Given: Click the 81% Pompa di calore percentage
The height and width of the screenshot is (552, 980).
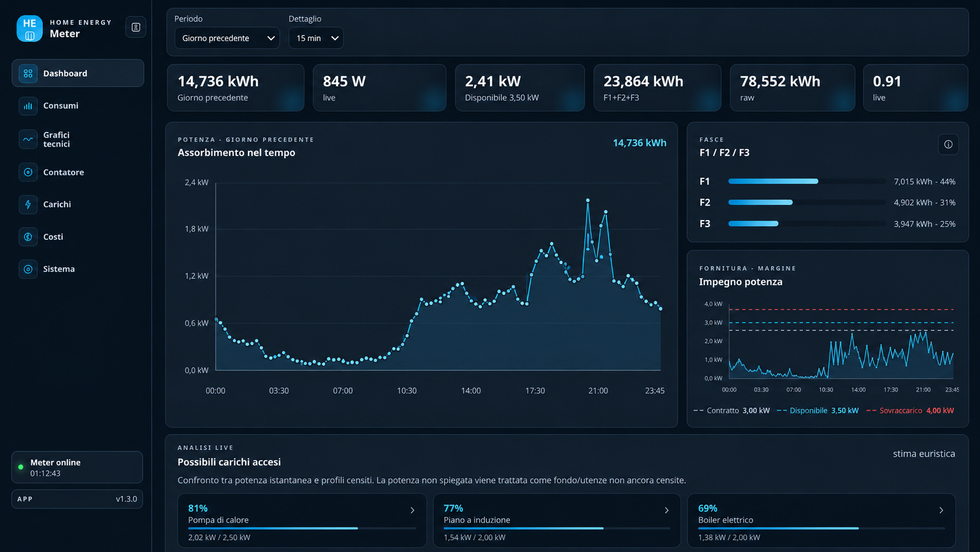Looking at the screenshot, I should coord(198,508).
